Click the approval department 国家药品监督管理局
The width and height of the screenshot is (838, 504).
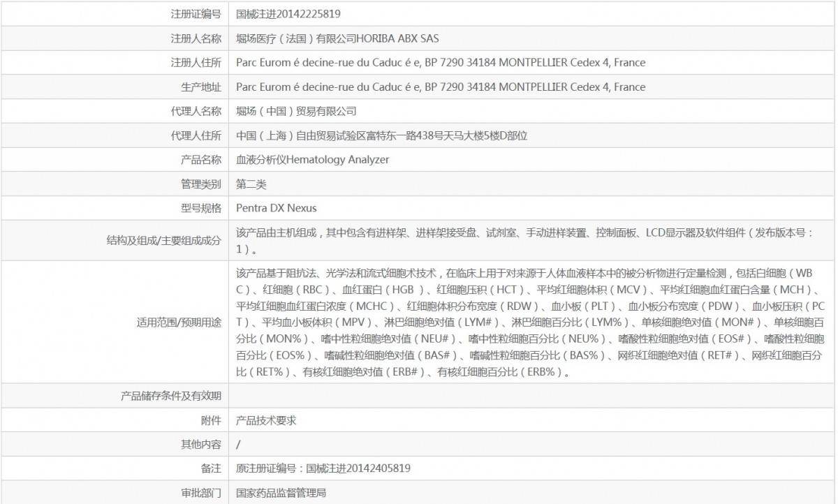tap(281, 493)
